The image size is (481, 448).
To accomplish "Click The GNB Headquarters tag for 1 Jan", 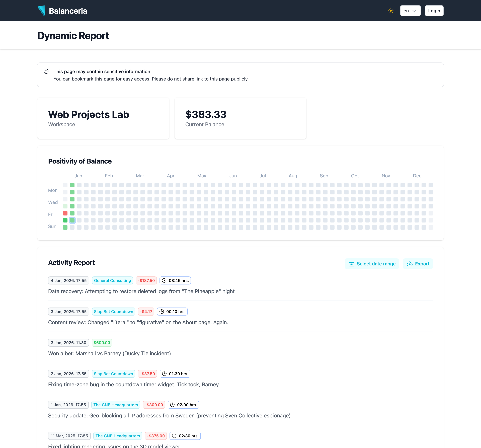I will 115,405.
